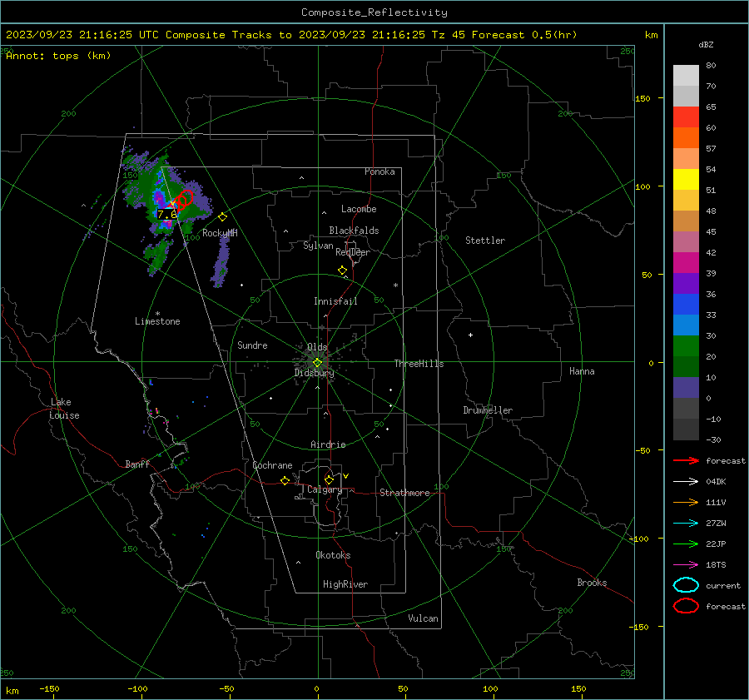Click the asterisk marker above Limestone
The width and height of the screenshot is (749, 700).
click(x=157, y=314)
